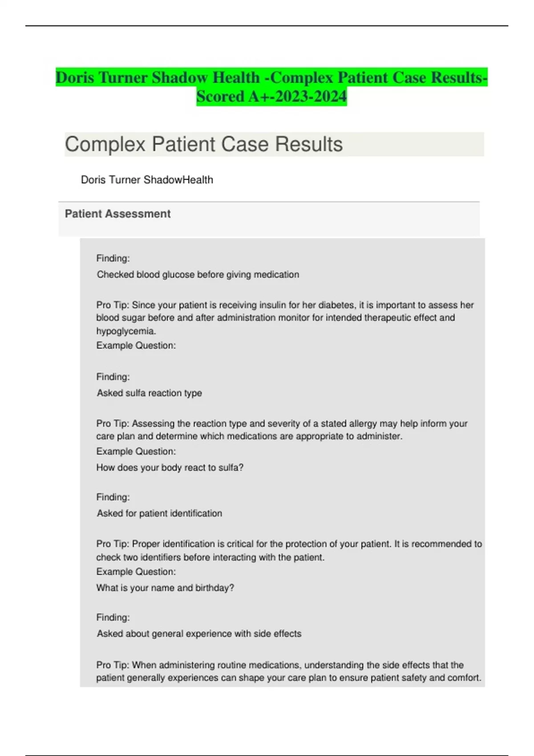The image size is (534, 756).
Task: Click the 'Scored A+-2023-2024' title line
Action: tap(271, 97)
